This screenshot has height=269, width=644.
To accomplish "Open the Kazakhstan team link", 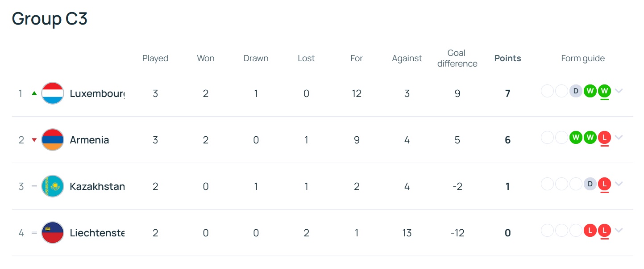I will point(97,186).
